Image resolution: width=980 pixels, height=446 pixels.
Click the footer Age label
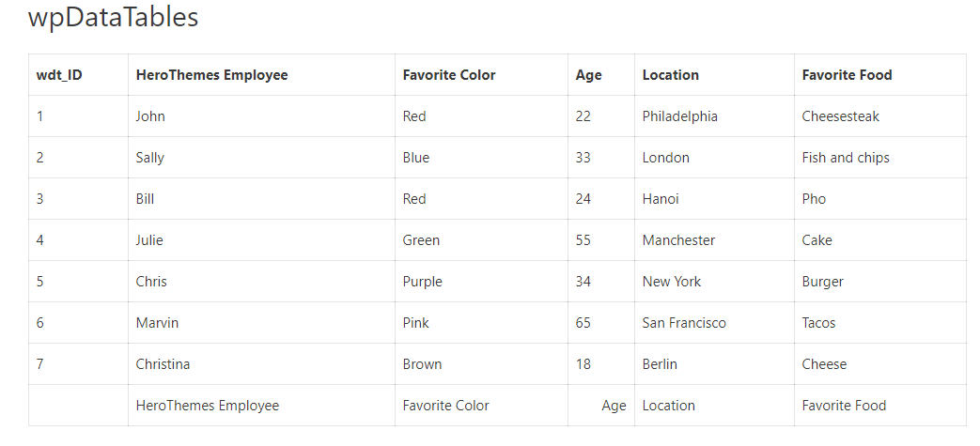pos(614,406)
